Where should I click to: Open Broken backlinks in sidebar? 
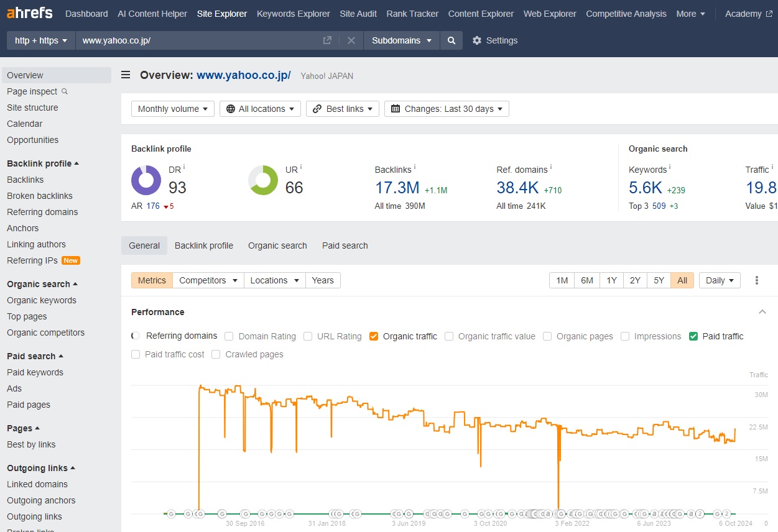point(40,196)
